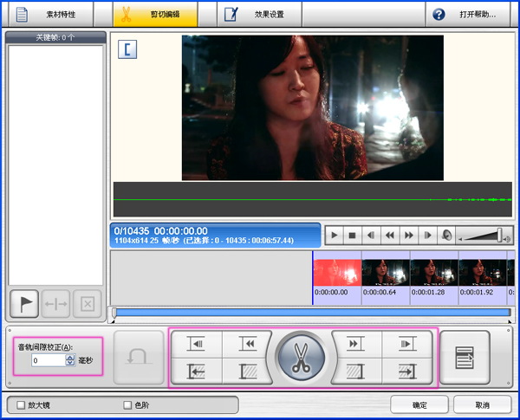The height and width of the screenshot is (420, 520).
Task: Click the mark-in bracket icon over the preview
Action: tap(127, 49)
